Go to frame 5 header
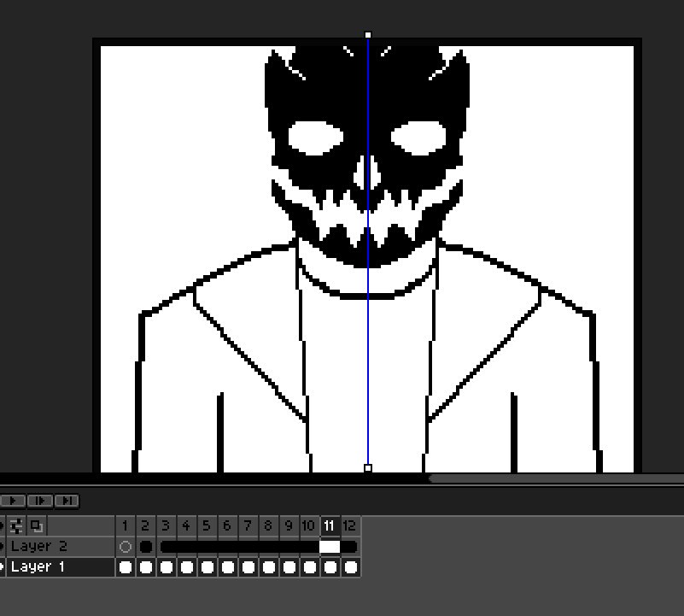This screenshot has height=616, width=684. click(208, 525)
